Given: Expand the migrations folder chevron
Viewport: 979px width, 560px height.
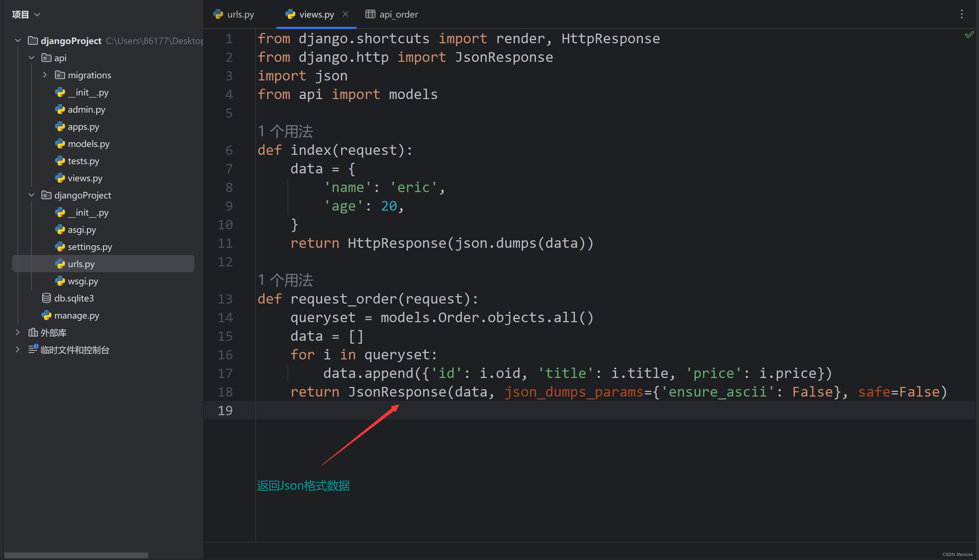Looking at the screenshot, I should click(45, 75).
